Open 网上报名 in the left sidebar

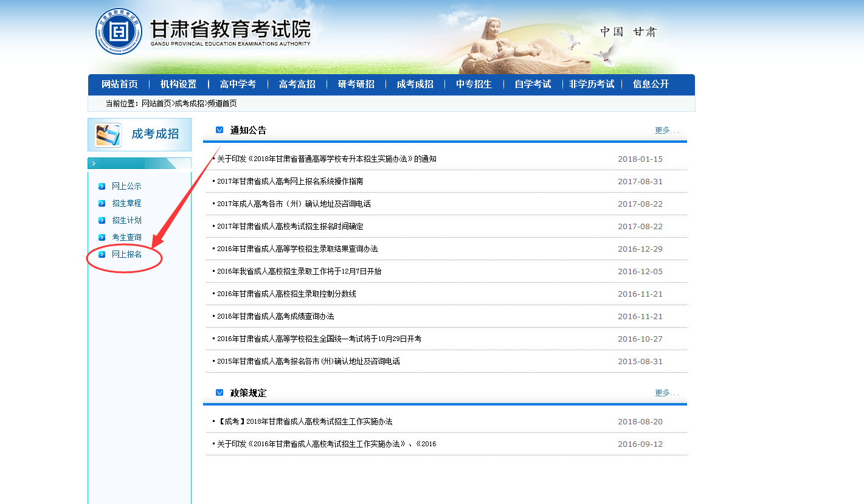126,254
